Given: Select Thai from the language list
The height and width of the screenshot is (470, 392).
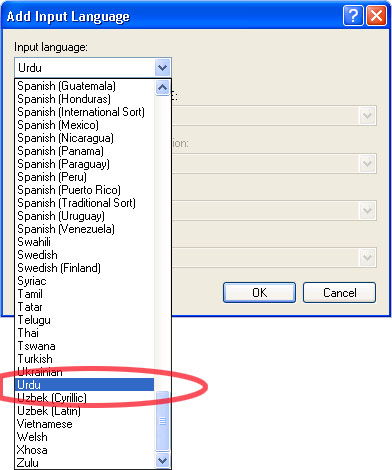Looking at the screenshot, I should pos(85,333).
